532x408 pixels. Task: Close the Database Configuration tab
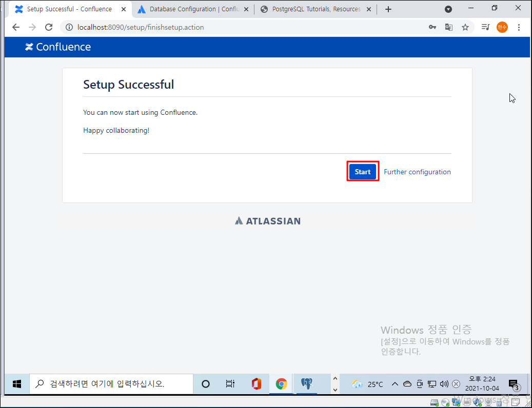point(246,10)
